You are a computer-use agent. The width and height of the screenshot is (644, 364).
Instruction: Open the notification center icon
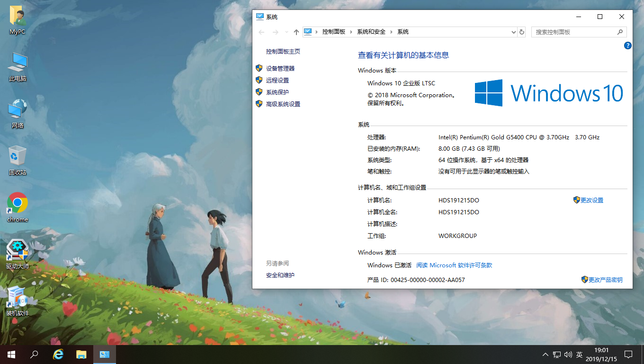tap(628, 354)
